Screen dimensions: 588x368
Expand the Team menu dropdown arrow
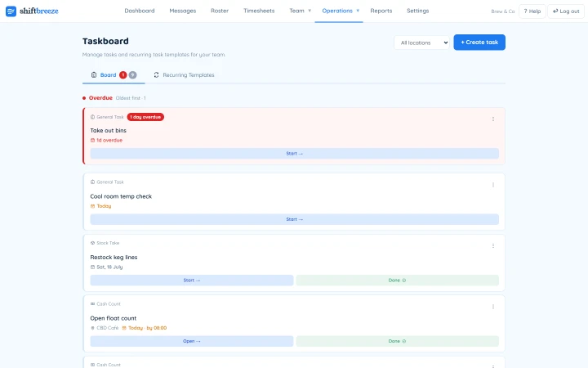[310, 11]
